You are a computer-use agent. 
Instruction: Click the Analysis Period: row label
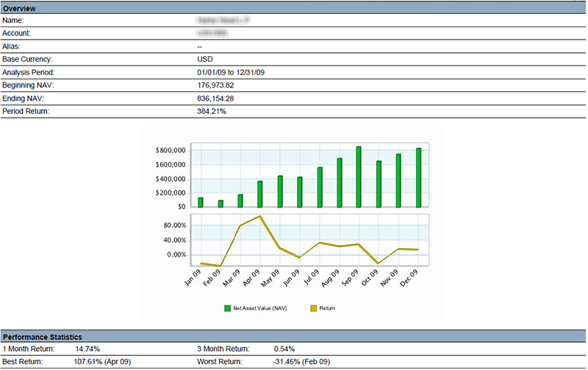[29, 72]
